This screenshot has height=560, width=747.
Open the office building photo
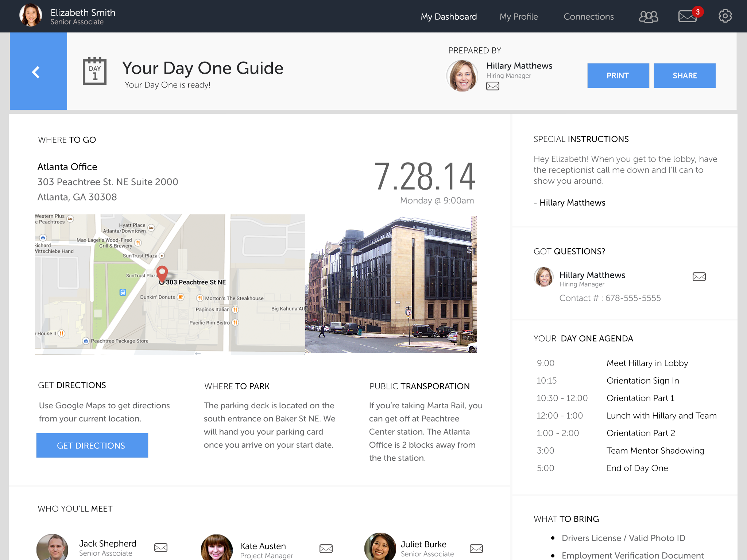[x=391, y=284]
